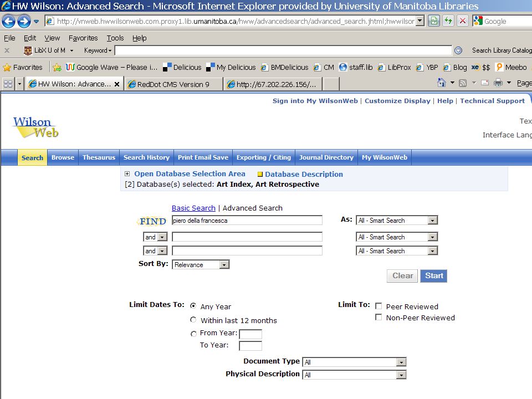Screen dimensions: 532x399
Task: Open the xe $$ currency bookmark
Action: coord(481,67)
